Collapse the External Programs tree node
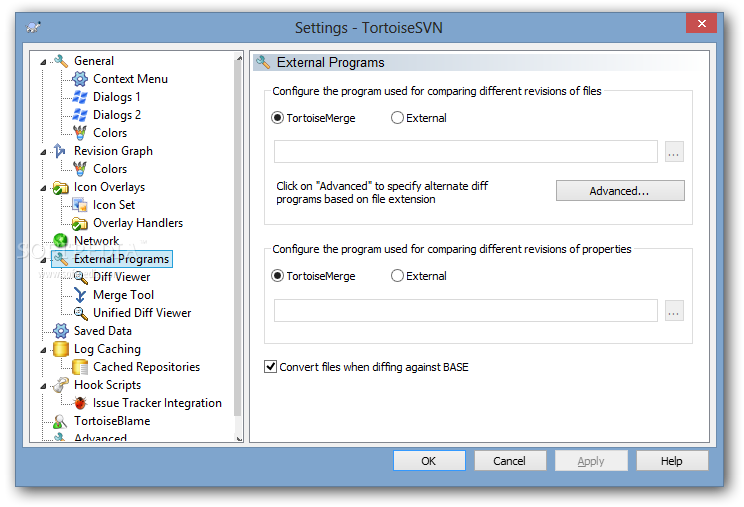Image resolution: width=744 pixels, height=507 pixels. pyautogui.click(x=43, y=260)
